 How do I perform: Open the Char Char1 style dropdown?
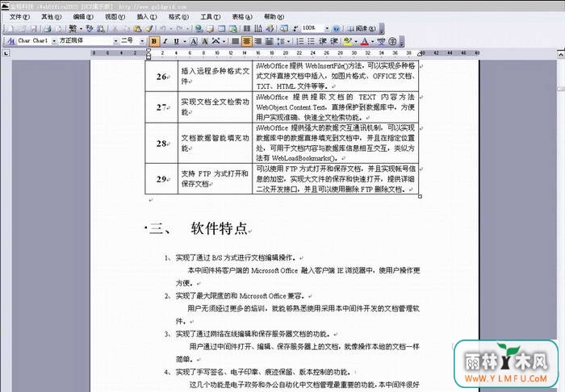coord(54,41)
